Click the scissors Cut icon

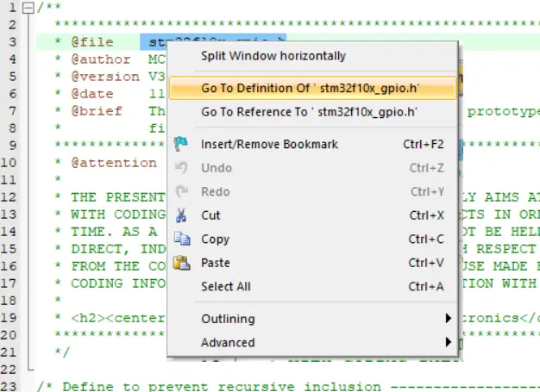(181, 215)
